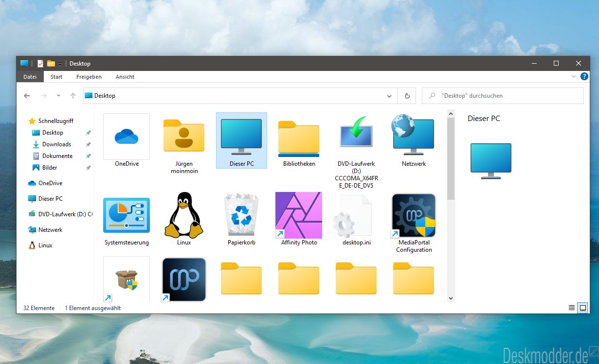The image size is (599, 364).
Task: Open the Papierkorb recycle bin
Action: click(241, 215)
